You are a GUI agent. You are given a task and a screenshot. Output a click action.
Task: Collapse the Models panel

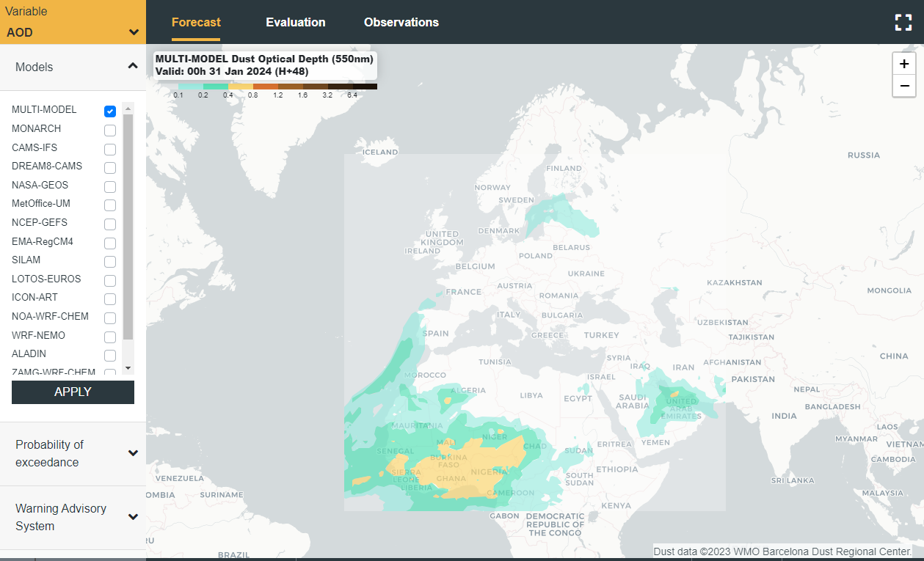pos(133,67)
